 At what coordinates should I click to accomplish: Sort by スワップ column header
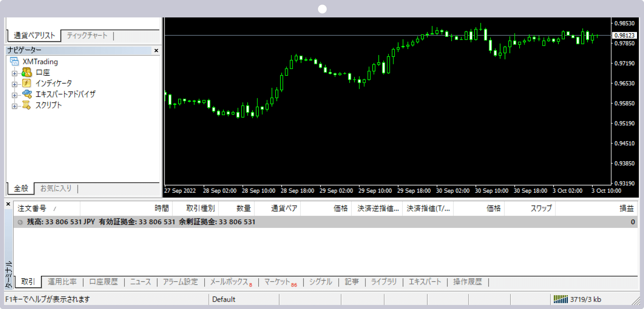coord(530,208)
